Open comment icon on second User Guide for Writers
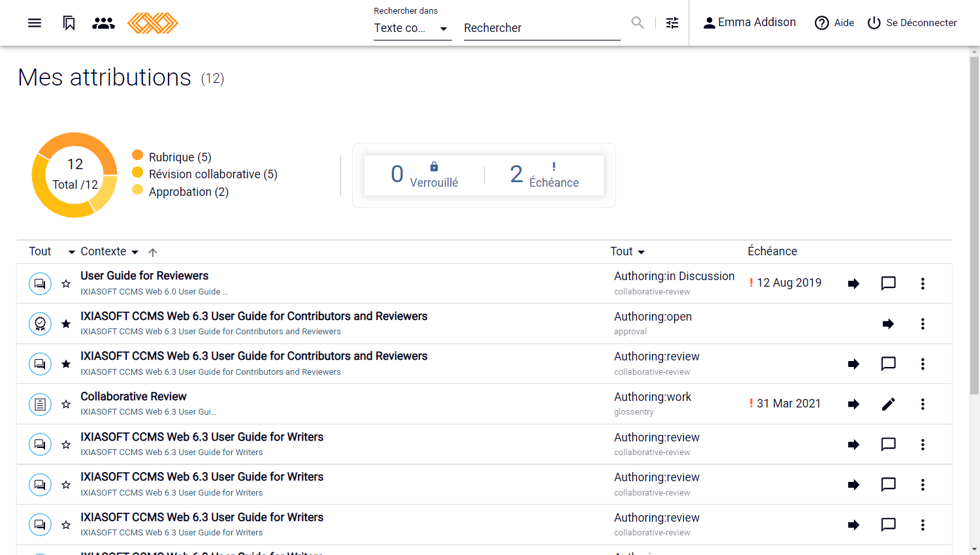 tap(889, 484)
